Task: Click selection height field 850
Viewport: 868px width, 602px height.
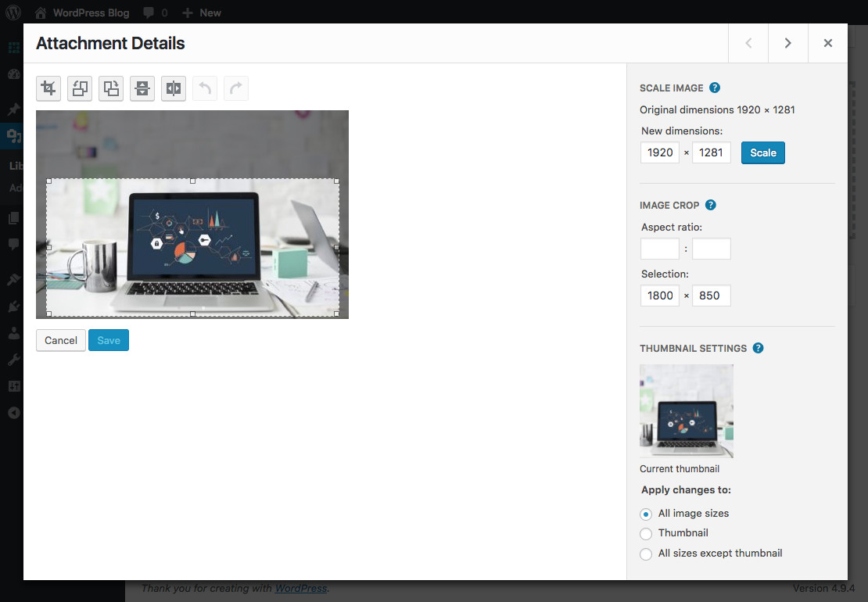Action: [712, 296]
